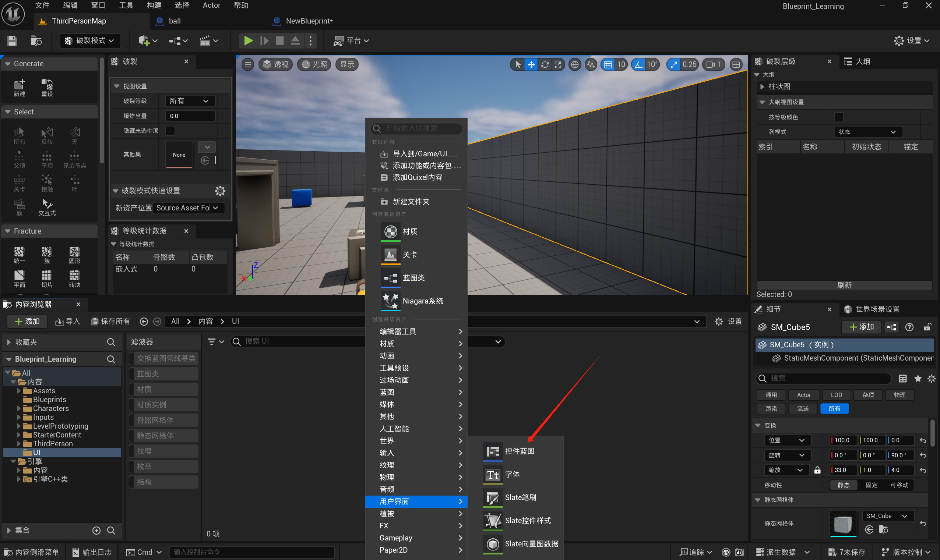Set mobility to 静态
Screen dimensions: 940x560
tap(844, 485)
